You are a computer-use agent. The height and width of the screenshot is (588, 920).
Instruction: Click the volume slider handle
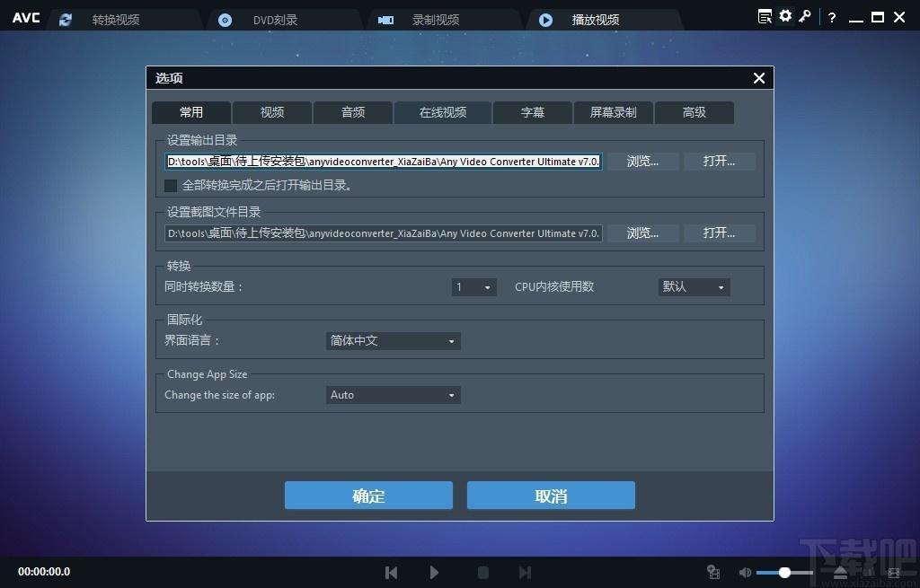click(x=784, y=572)
